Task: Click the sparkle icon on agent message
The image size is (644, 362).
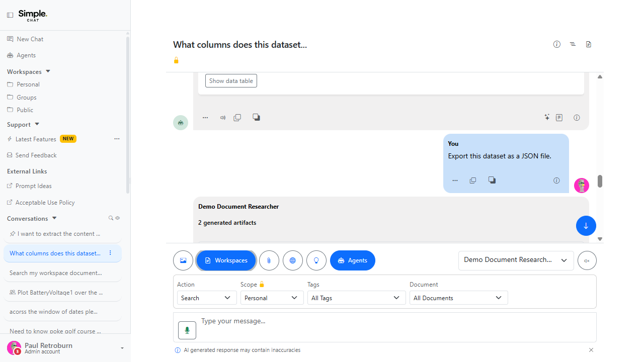Action: [547, 117]
